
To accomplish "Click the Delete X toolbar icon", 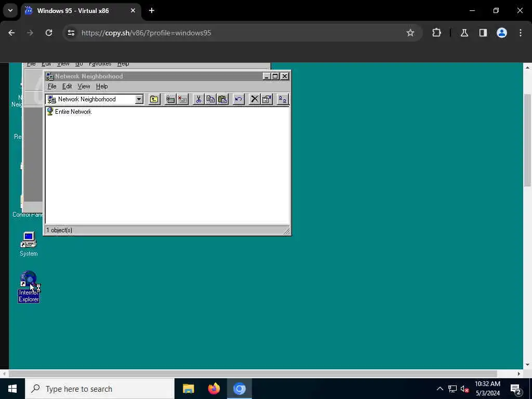I will (254, 99).
